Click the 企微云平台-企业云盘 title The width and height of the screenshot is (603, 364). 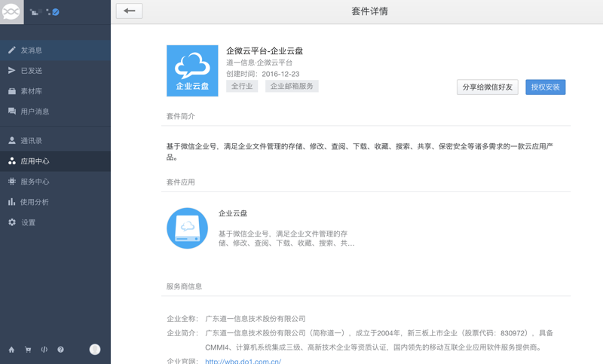[265, 50]
